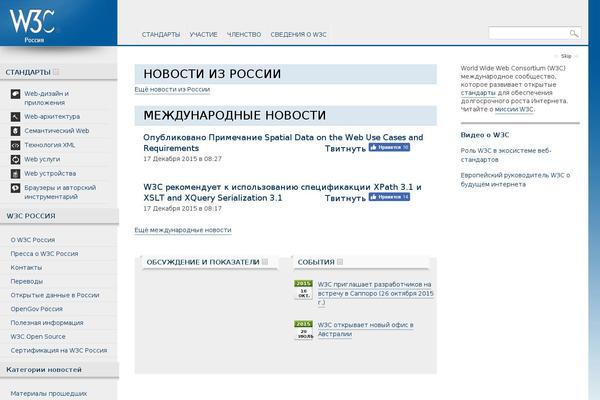Click the Браузеры и авторский инструментарий icon

(x=15, y=188)
